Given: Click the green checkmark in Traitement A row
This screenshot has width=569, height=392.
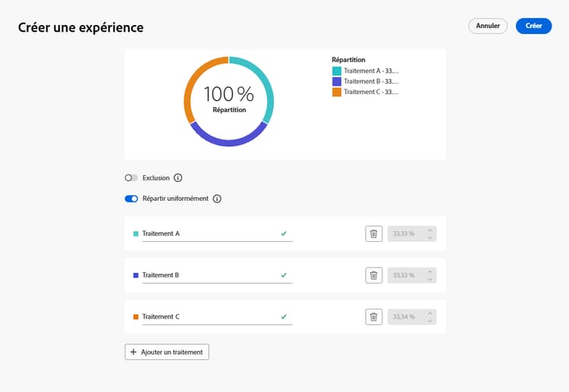Looking at the screenshot, I should [284, 234].
